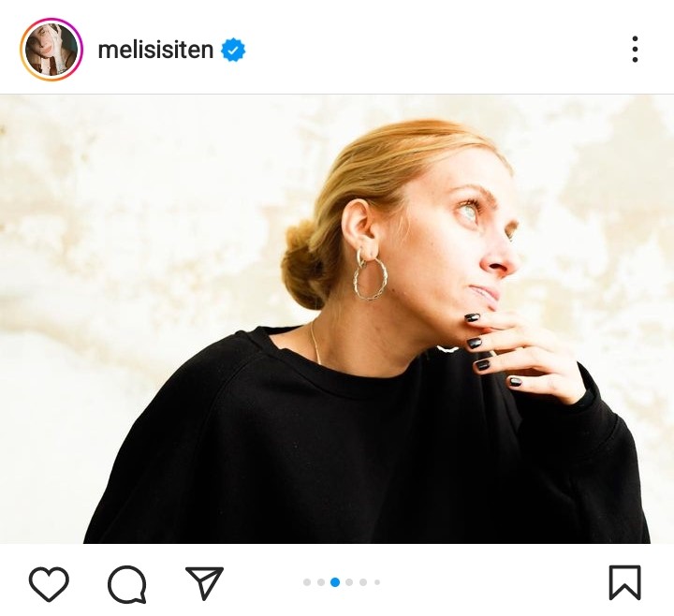Open the three-dot more options menu
Image resolution: width=674 pixels, height=616 pixels.
(x=635, y=50)
